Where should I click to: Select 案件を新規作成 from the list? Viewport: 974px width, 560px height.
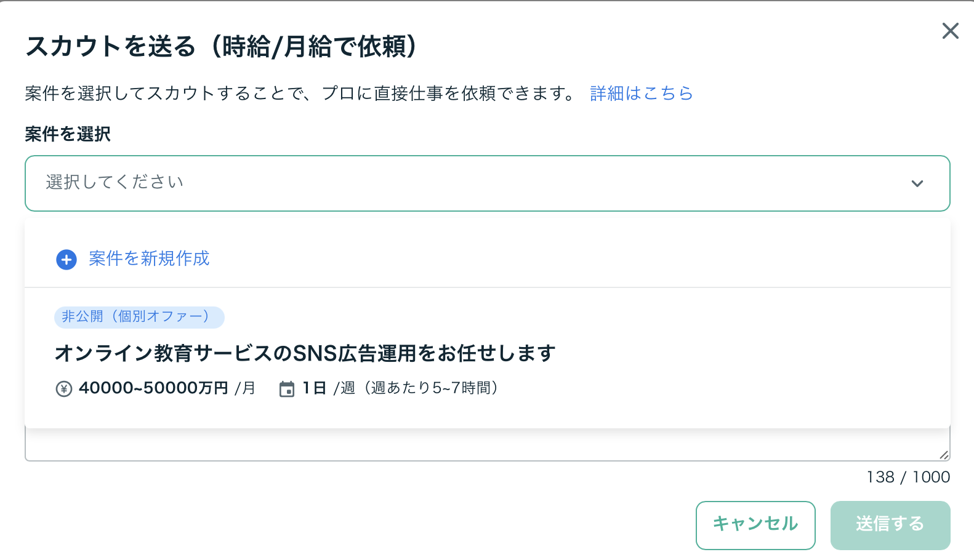point(149,258)
